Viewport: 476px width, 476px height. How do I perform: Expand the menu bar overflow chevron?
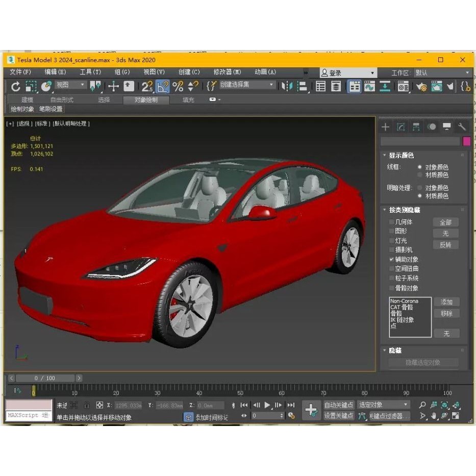tap(306, 72)
